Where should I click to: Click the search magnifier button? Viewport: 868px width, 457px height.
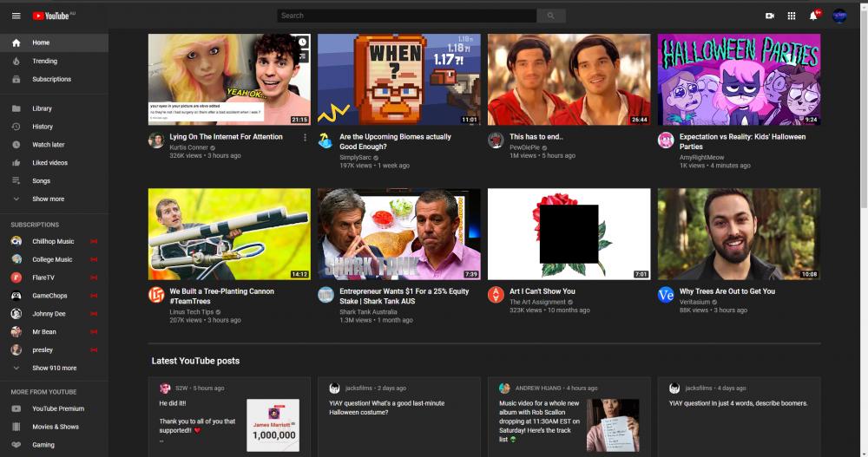551,16
